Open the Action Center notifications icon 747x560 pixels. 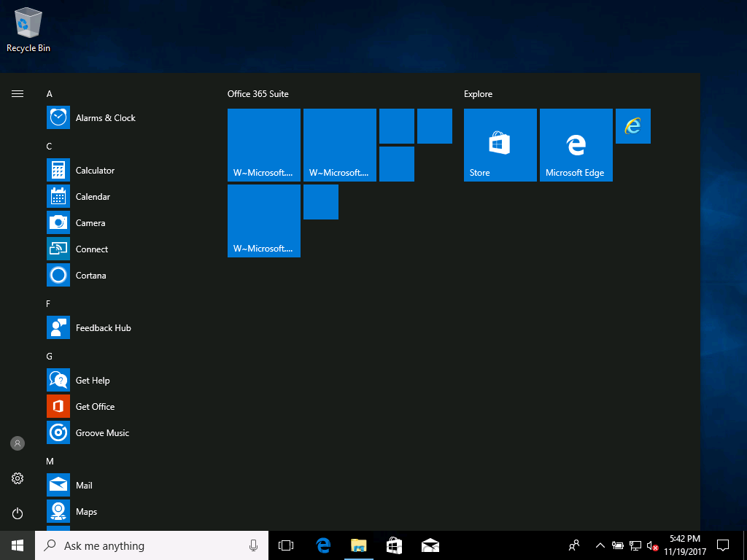coord(723,545)
